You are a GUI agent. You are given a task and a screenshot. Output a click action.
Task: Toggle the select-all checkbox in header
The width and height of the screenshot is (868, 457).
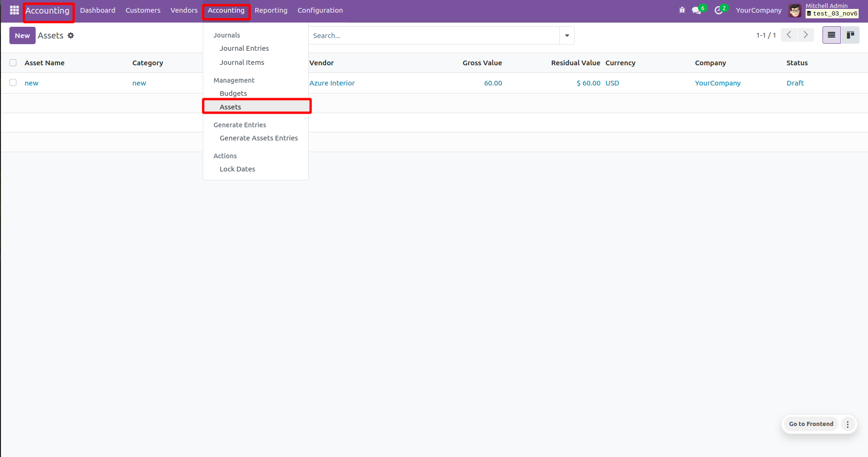click(13, 63)
